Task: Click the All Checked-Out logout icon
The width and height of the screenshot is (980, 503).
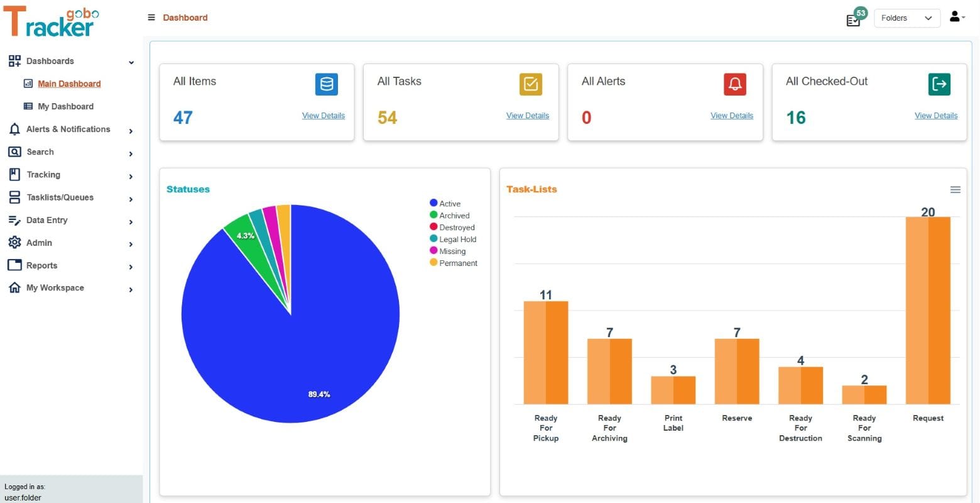Action: click(x=939, y=84)
